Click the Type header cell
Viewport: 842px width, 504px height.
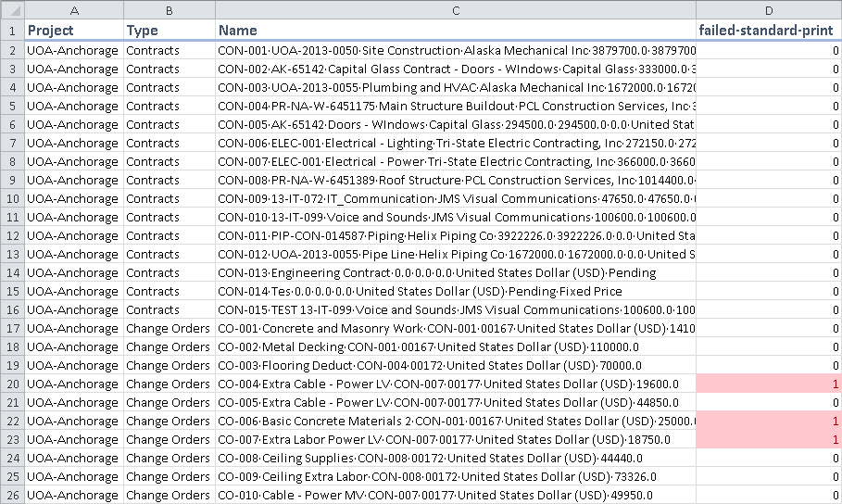(x=170, y=30)
